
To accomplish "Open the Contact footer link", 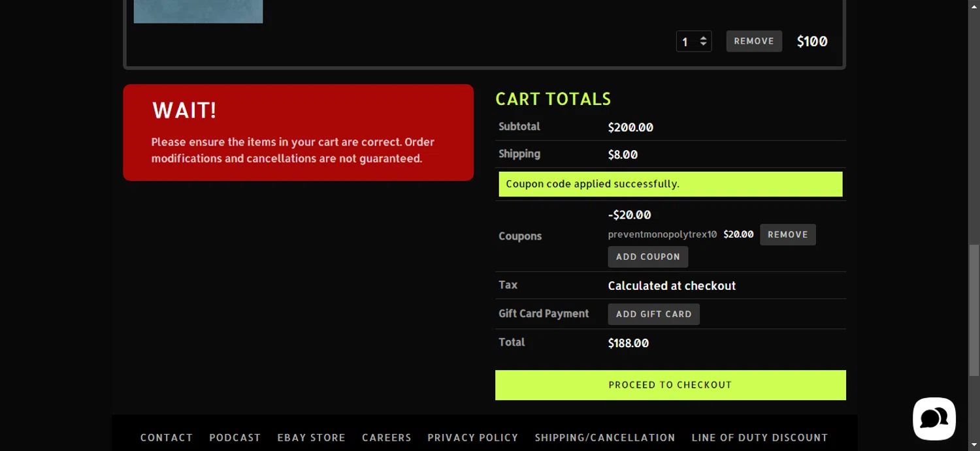I will (167, 437).
